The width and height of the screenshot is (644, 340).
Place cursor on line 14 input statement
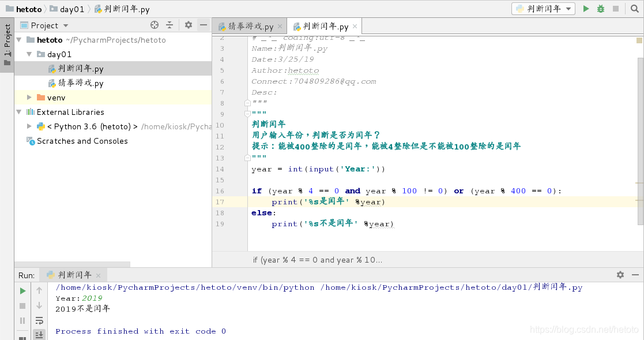point(318,169)
